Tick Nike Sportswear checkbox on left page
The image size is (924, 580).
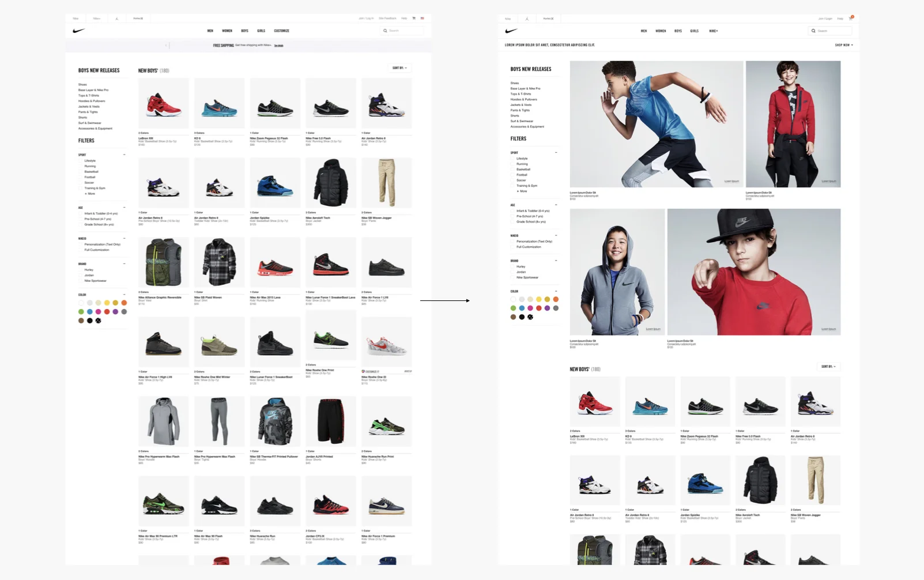(x=81, y=281)
